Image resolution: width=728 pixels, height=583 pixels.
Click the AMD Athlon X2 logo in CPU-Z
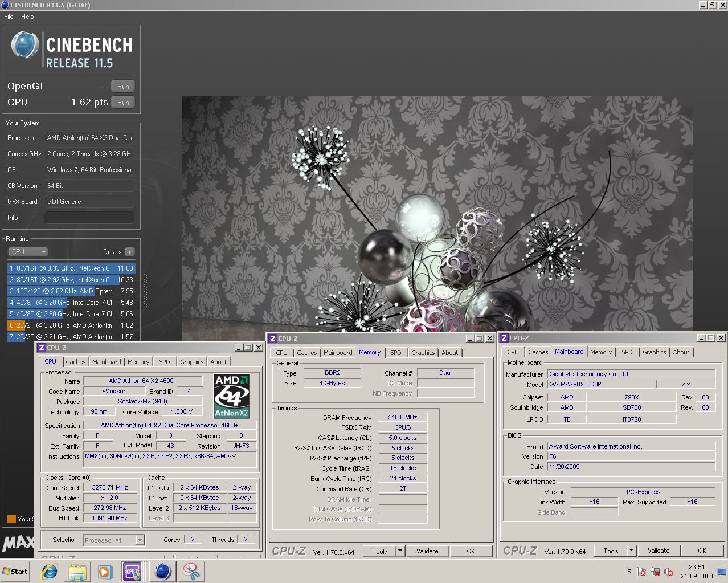click(x=231, y=396)
